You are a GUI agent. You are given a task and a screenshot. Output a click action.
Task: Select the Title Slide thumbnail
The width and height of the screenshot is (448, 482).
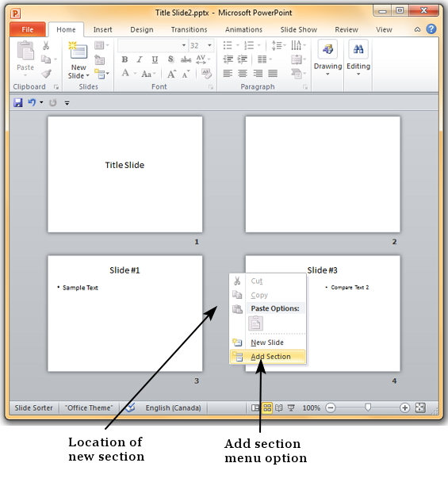125,174
